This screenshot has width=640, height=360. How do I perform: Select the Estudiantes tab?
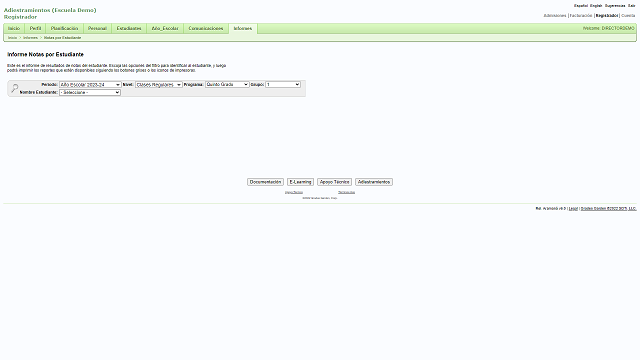point(129,28)
